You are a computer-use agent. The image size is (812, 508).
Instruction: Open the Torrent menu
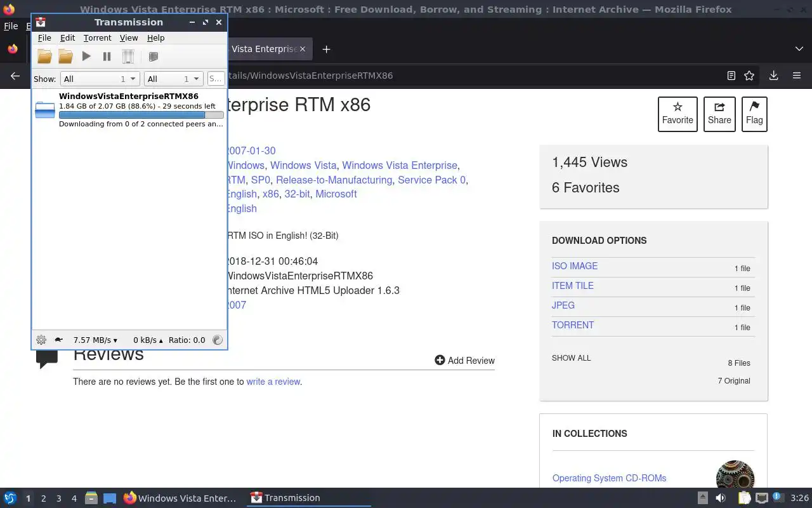[97, 38]
